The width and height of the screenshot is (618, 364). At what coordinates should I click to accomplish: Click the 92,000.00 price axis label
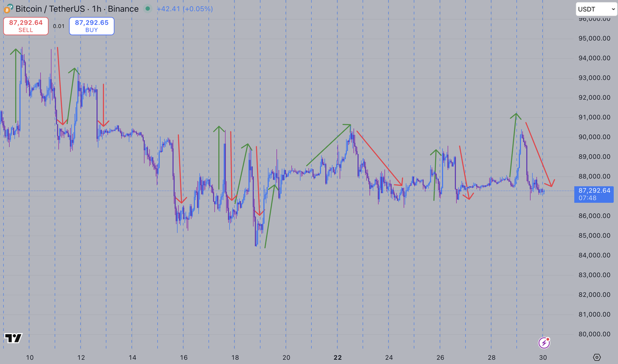(x=595, y=97)
